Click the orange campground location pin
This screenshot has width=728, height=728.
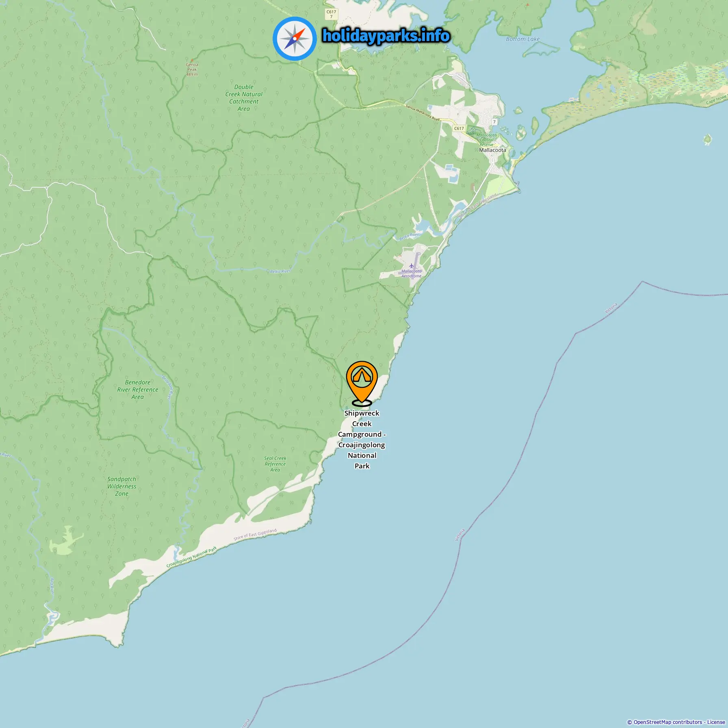(362, 383)
